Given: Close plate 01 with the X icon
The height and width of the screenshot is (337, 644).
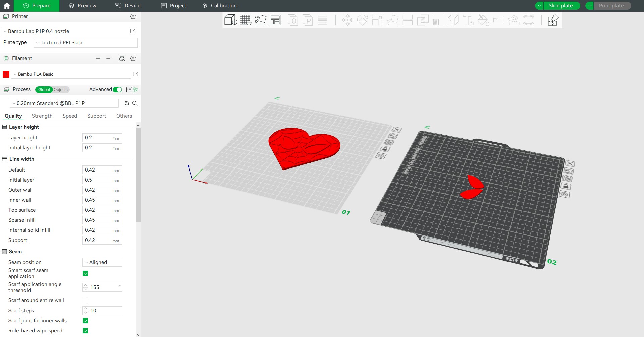Looking at the screenshot, I should pyautogui.click(x=397, y=130).
